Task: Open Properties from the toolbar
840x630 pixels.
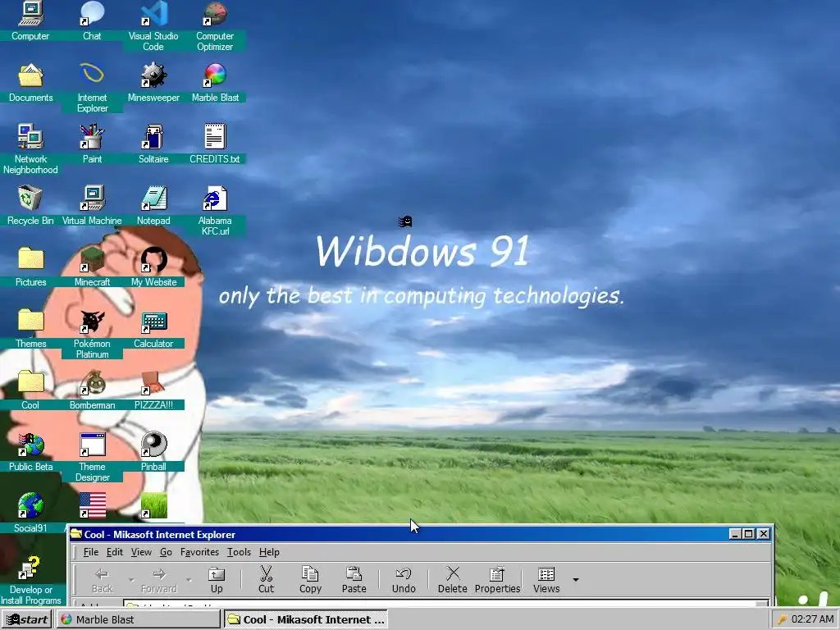Action: pyautogui.click(x=497, y=580)
